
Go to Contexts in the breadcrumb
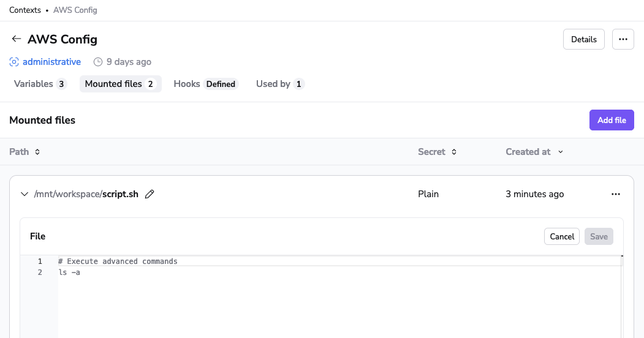25,10
